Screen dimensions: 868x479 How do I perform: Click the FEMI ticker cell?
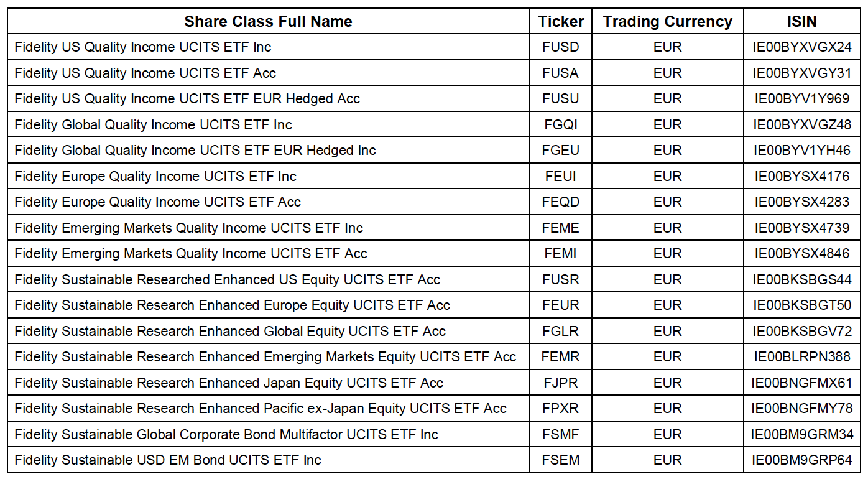[x=561, y=254]
